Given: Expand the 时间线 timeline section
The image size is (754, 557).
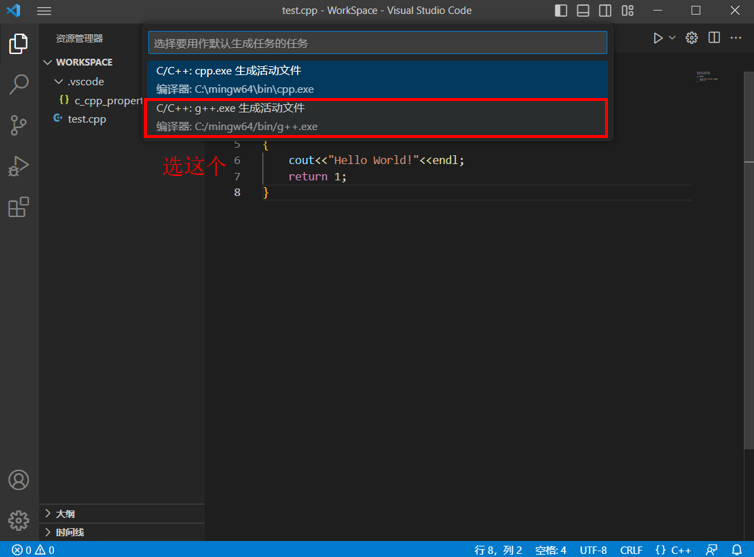Looking at the screenshot, I should click(122, 532).
